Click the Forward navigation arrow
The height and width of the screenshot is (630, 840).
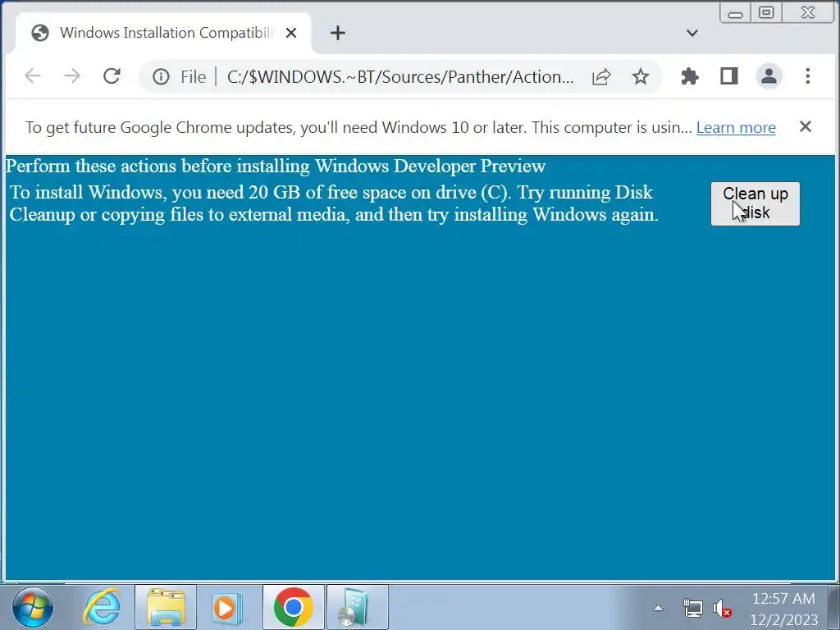[x=72, y=76]
